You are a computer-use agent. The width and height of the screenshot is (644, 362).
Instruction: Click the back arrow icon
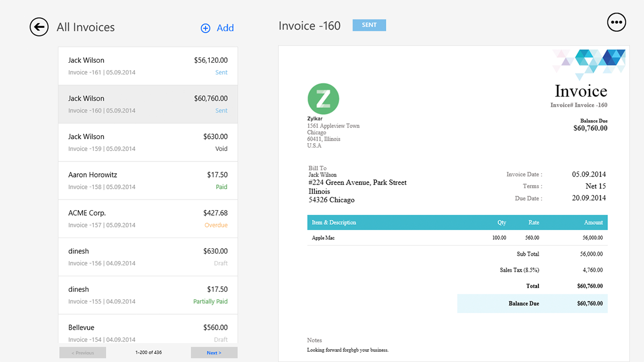click(39, 27)
